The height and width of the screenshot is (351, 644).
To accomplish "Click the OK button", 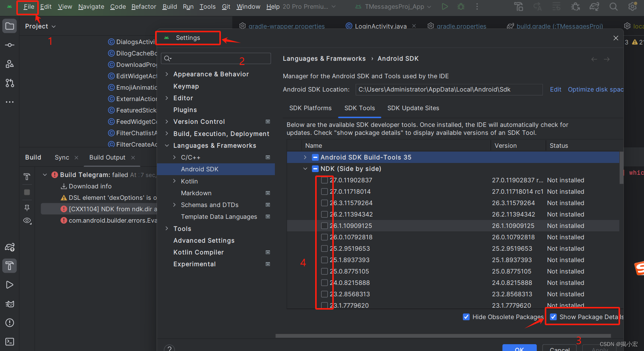I will (x=519, y=349).
